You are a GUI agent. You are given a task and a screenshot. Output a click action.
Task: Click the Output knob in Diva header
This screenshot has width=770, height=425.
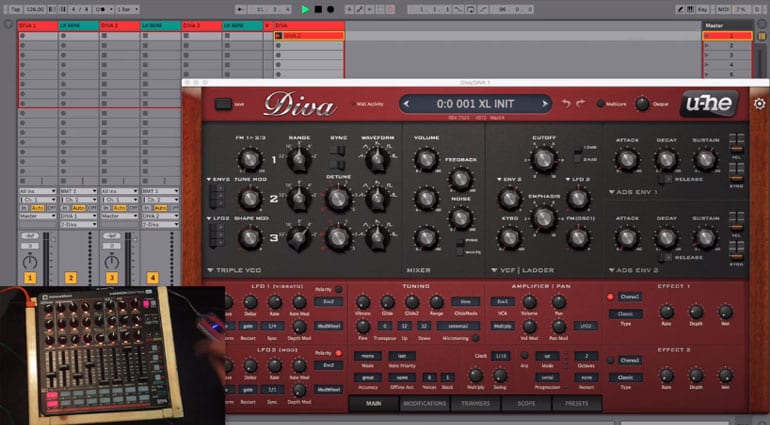point(642,104)
